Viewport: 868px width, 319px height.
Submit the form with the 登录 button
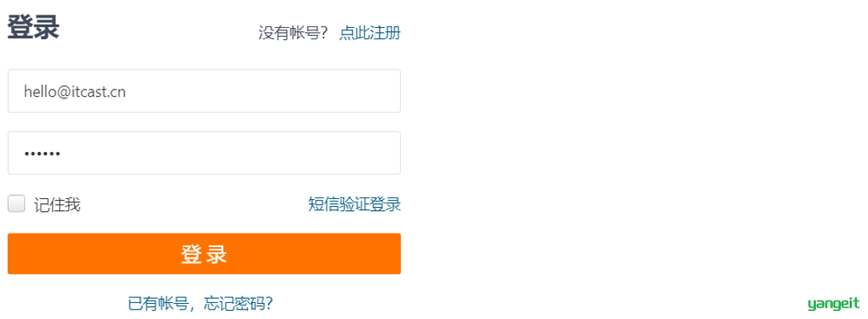click(x=204, y=253)
